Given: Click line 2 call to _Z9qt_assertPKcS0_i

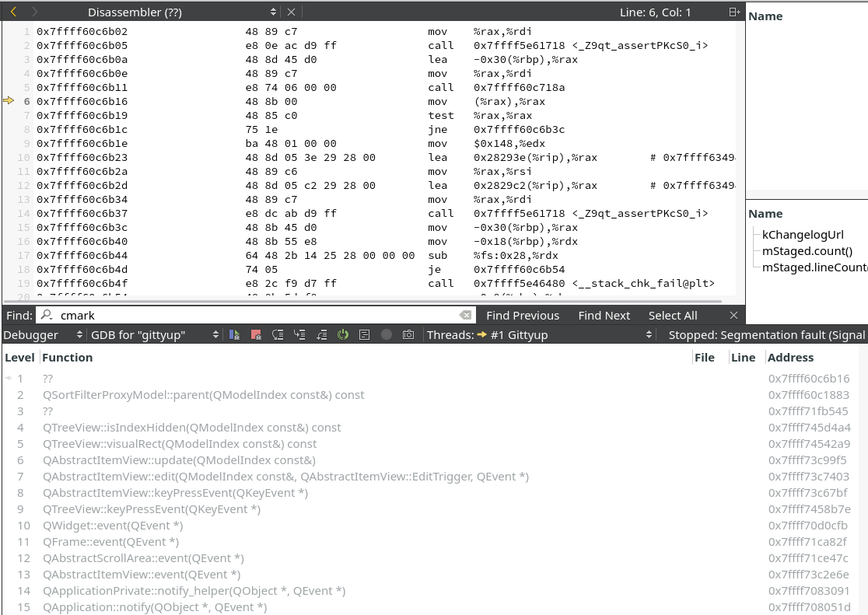Looking at the screenshot, I should (568, 45).
